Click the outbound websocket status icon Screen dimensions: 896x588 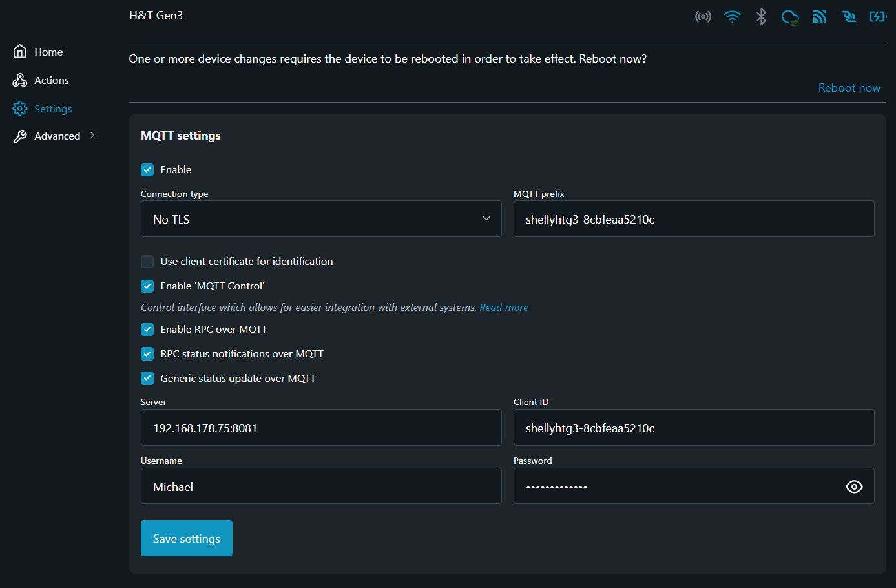(849, 17)
